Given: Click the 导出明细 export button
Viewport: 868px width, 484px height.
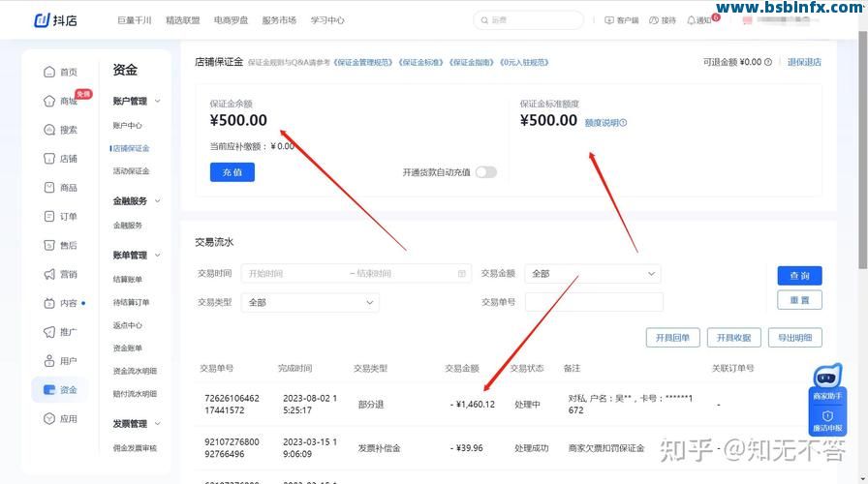Looking at the screenshot, I should pyautogui.click(x=795, y=338).
